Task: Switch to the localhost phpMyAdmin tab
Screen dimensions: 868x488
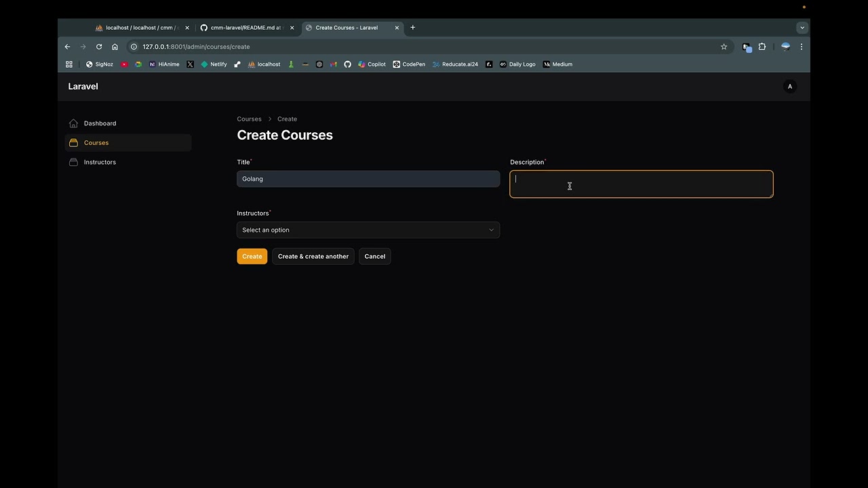Action: pyautogui.click(x=142, y=28)
